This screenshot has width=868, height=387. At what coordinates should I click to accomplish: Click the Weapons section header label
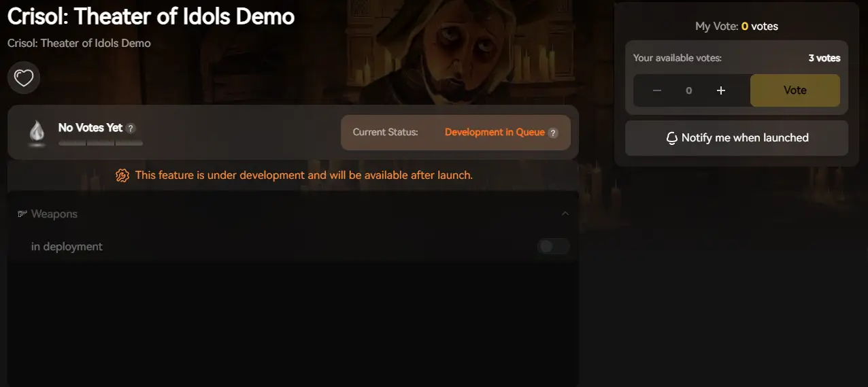pos(54,214)
